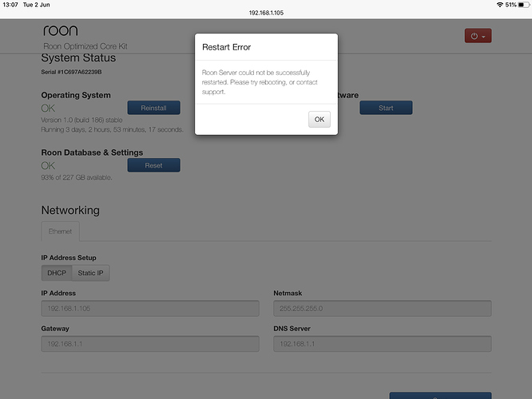The width and height of the screenshot is (532, 399).
Task: Tap the 192.168.1.105 address bar
Action: (266, 13)
